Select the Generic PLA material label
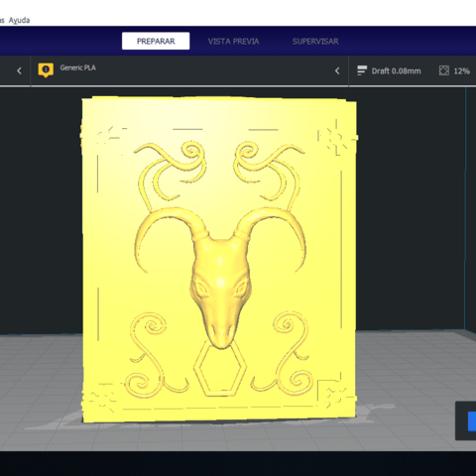Image resolution: width=476 pixels, height=476 pixels. (78, 67)
